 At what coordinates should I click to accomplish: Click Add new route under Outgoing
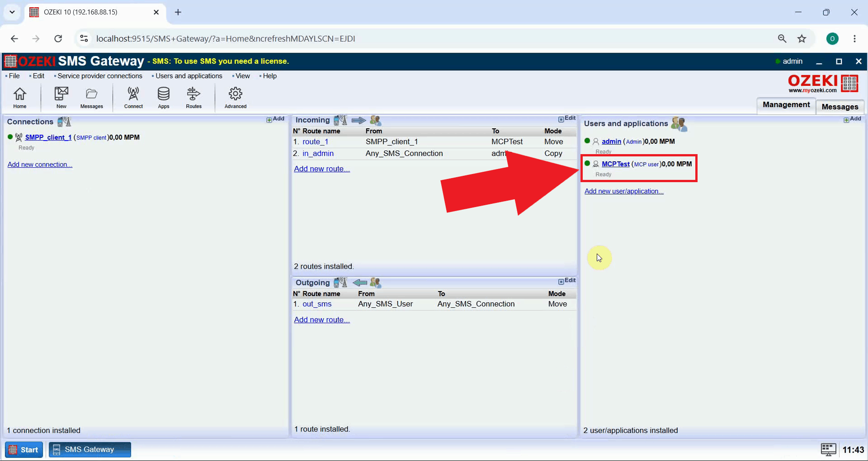[322, 320]
